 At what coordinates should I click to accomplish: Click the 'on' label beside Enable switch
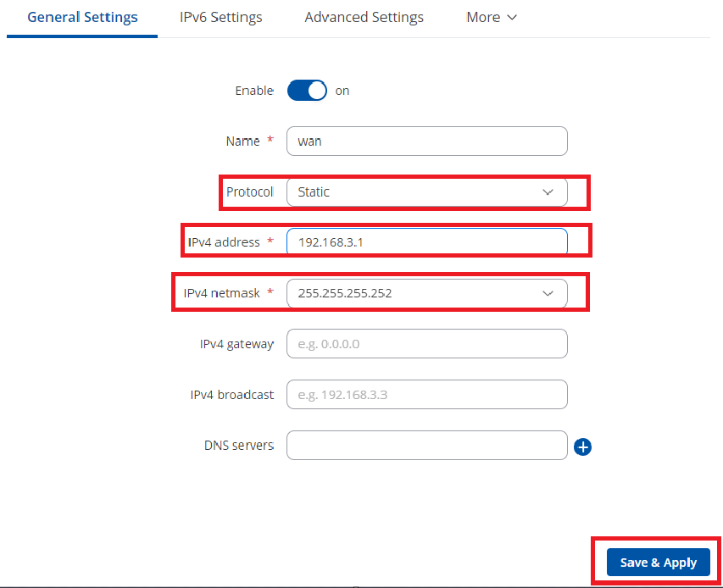tap(342, 91)
